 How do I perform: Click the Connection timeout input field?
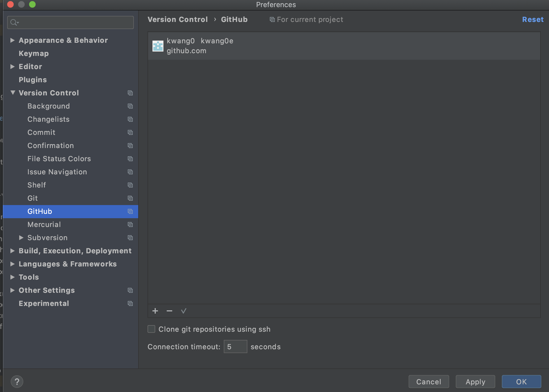coord(235,347)
